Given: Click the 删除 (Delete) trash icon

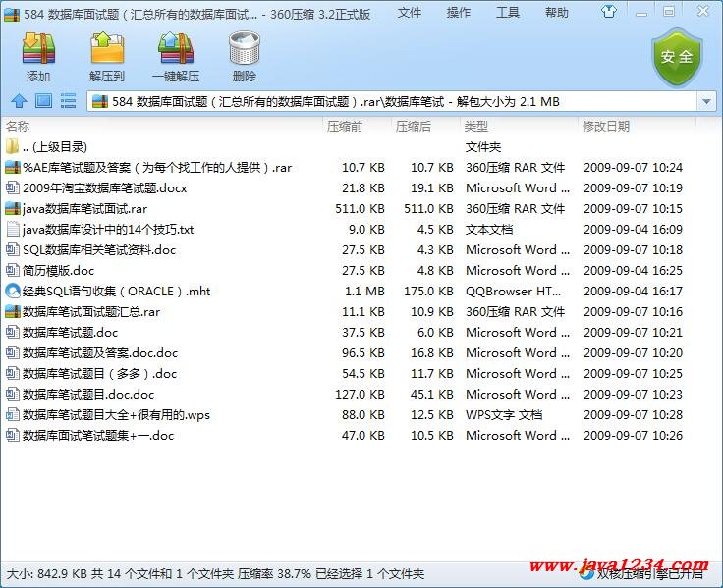Looking at the screenshot, I should [x=245, y=48].
